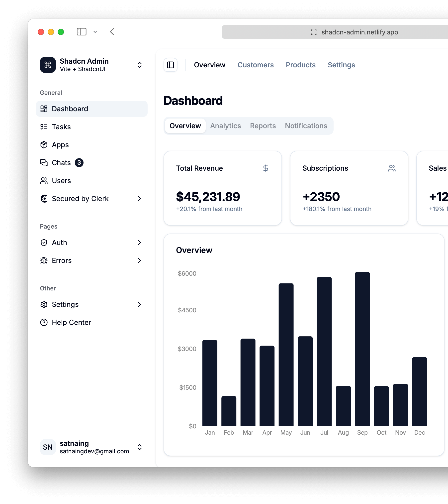The image size is (448, 504).
Task: Toggle the sidebar collapse icon above Dashboard
Action: [x=171, y=65]
